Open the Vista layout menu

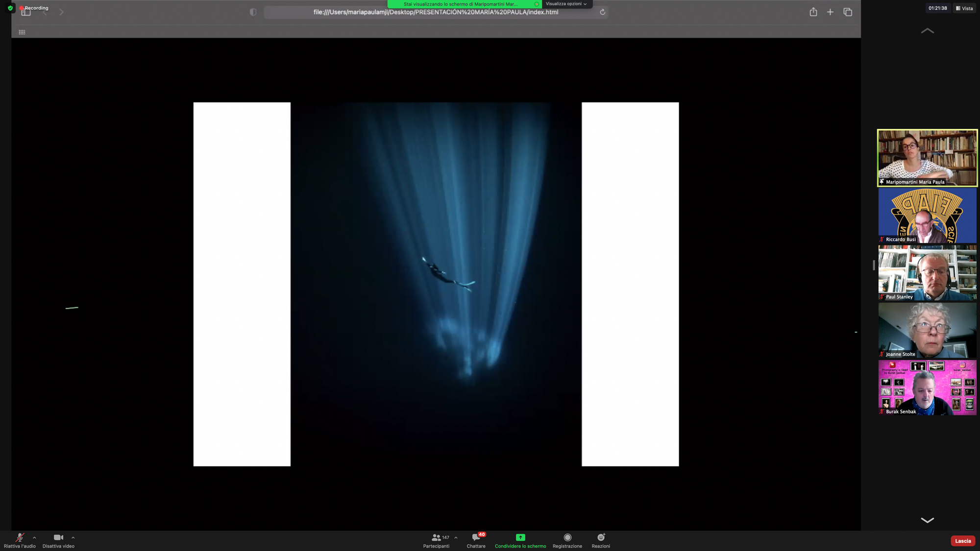964,8
